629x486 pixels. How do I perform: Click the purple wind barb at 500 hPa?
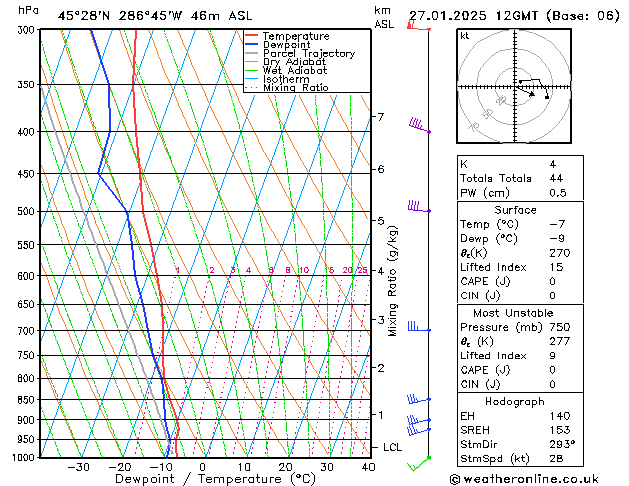coord(419,206)
